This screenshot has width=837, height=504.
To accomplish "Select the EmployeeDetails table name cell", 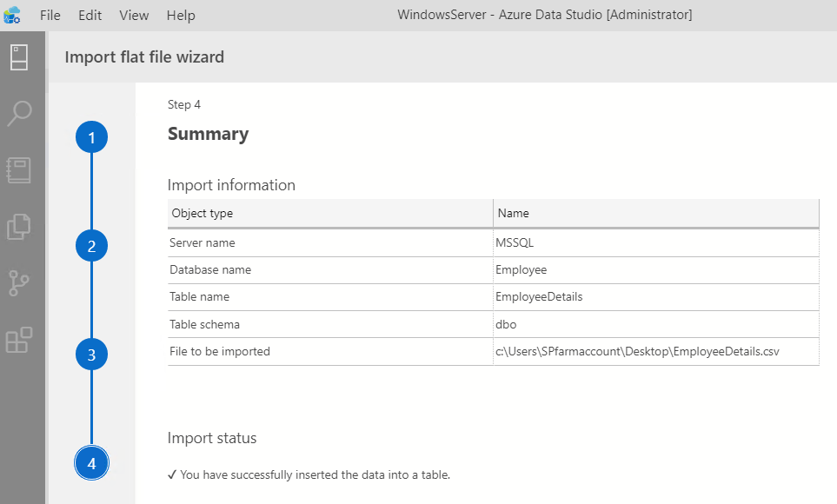I will click(656, 297).
